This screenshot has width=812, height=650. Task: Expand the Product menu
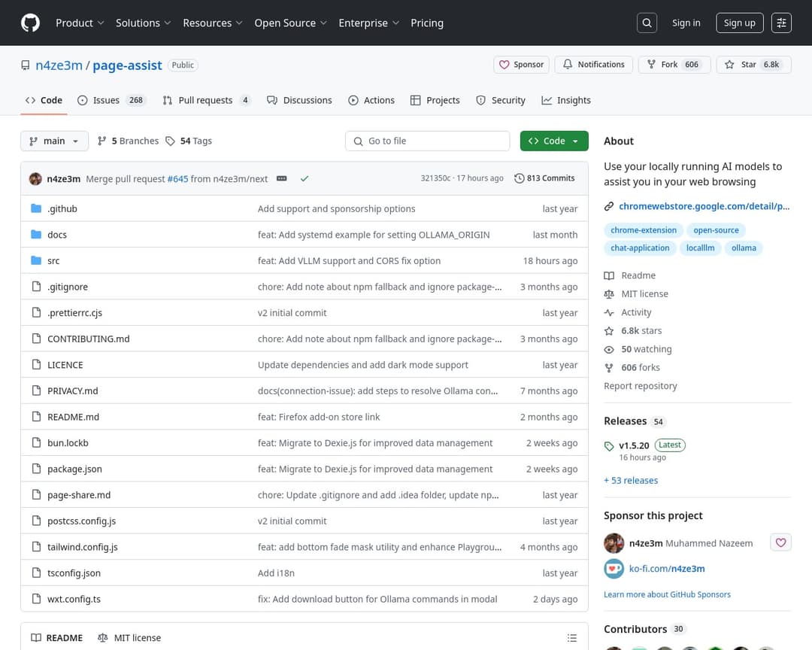coord(80,23)
